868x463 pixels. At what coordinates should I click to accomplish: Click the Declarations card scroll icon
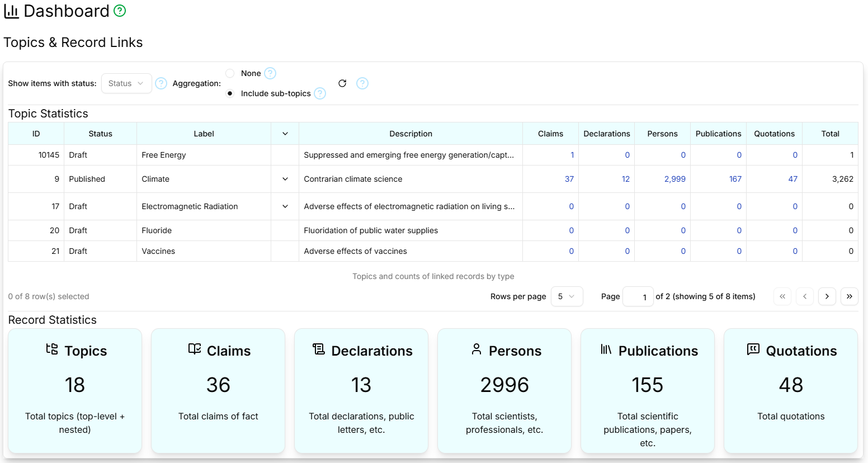click(x=319, y=349)
